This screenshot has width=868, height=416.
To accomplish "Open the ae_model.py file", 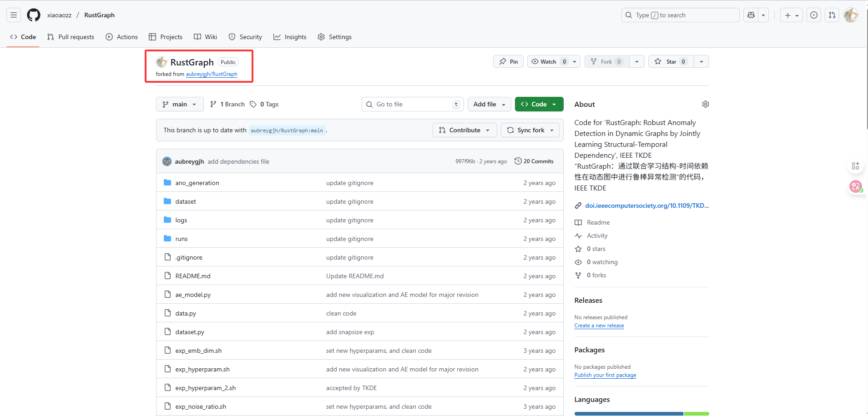I will click(x=193, y=295).
